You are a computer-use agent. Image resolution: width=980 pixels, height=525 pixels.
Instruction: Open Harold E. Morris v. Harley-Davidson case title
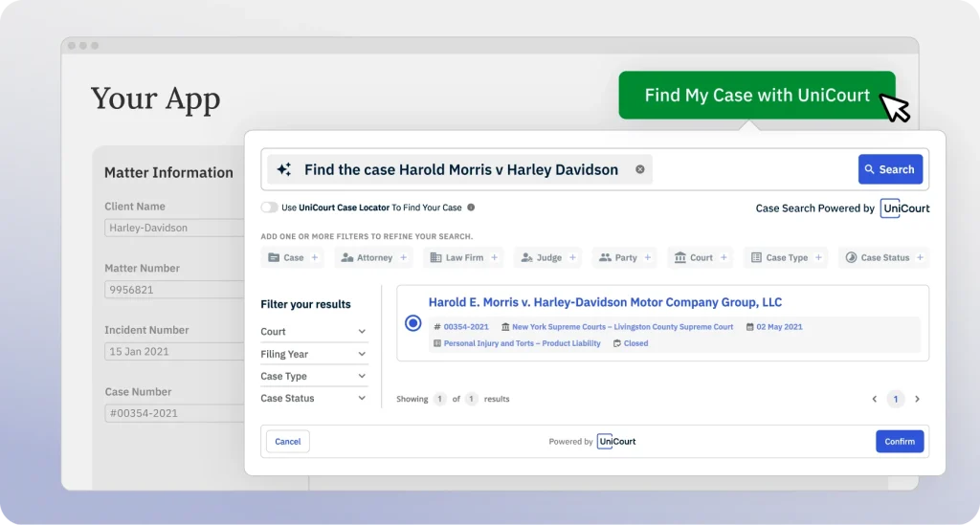coord(605,302)
